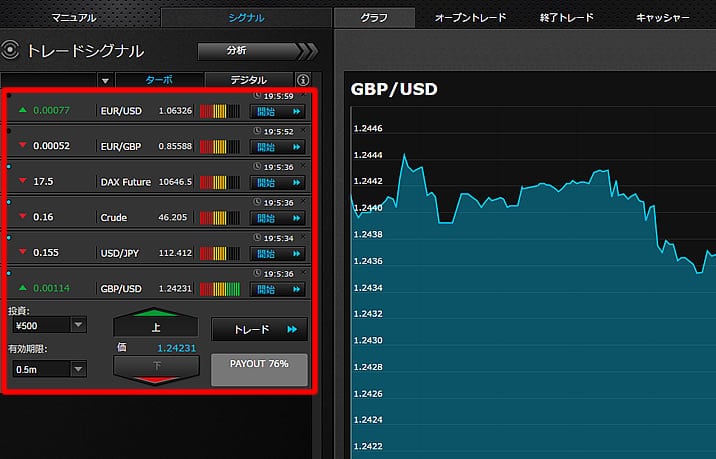Image resolution: width=716 pixels, height=459 pixels.
Task: Start the EUR/GBP signal with 開始
Action: point(278,147)
